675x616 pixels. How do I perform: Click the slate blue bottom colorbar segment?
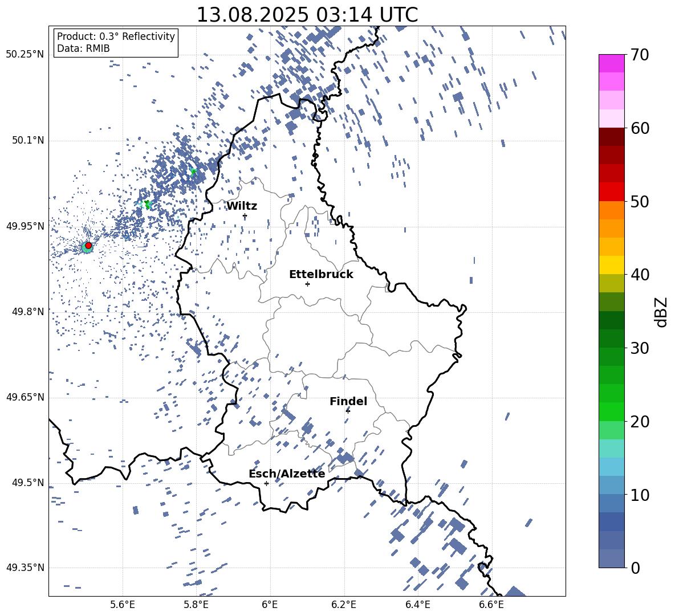click(x=611, y=558)
